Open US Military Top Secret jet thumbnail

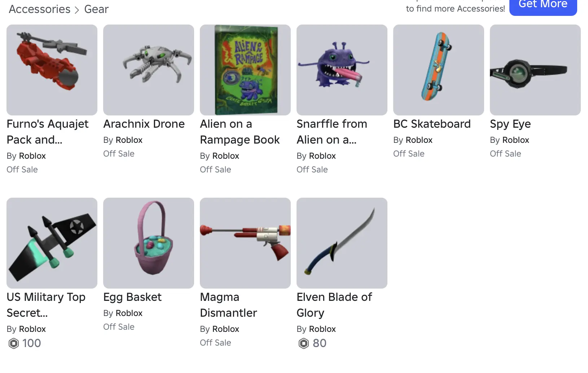(x=52, y=243)
